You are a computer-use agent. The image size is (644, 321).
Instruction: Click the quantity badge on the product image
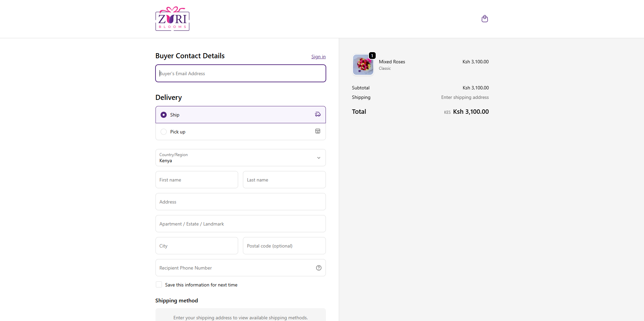372,55
